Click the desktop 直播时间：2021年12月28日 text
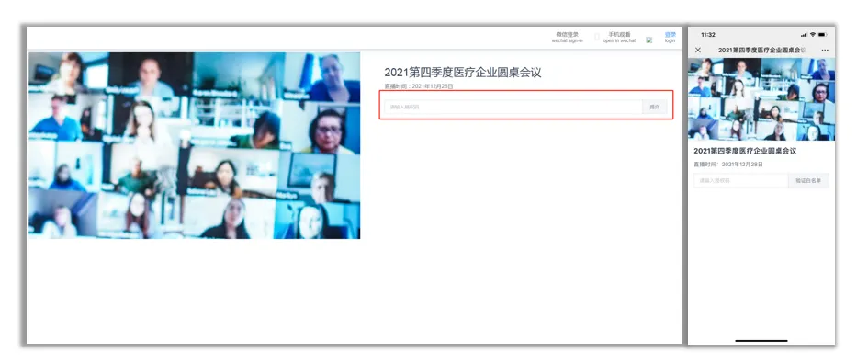The height and width of the screenshot is (364, 868). [419, 86]
